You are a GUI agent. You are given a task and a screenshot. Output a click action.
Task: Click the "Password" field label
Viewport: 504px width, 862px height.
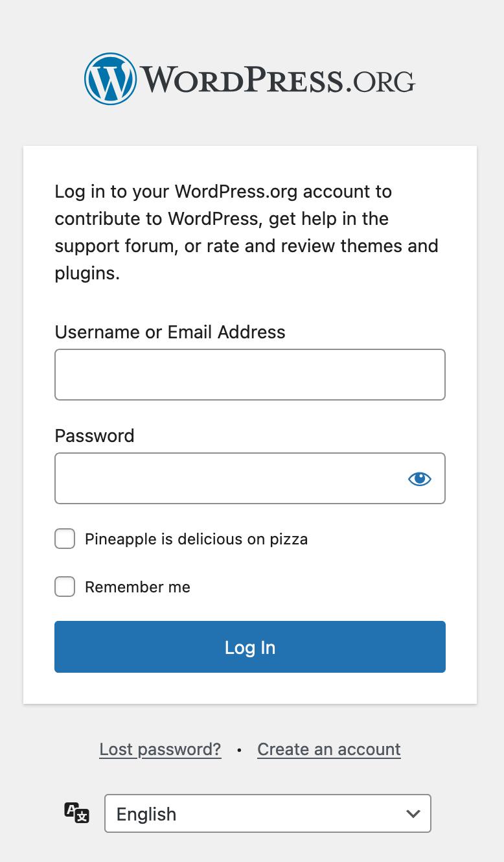[x=95, y=436]
